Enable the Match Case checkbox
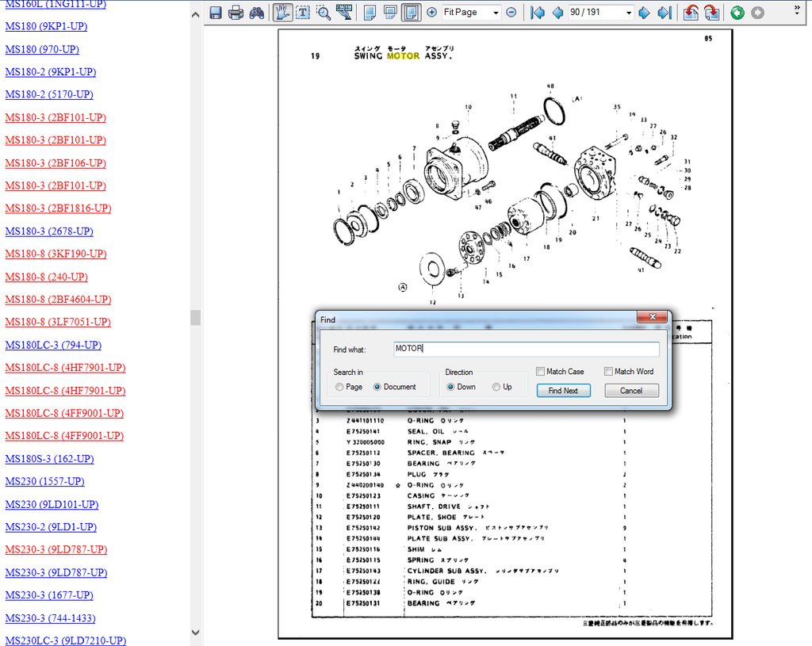The height and width of the screenshot is (646, 812). click(x=540, y=371)
